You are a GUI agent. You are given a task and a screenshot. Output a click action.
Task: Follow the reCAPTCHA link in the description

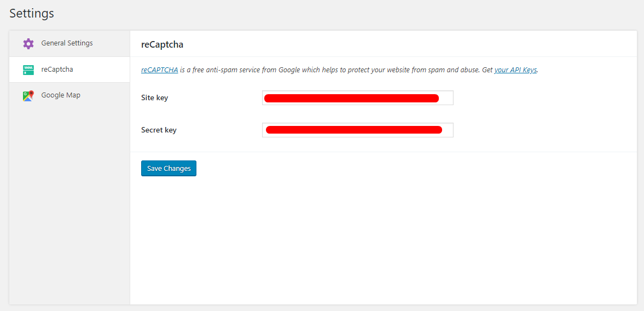pos(159,70)
